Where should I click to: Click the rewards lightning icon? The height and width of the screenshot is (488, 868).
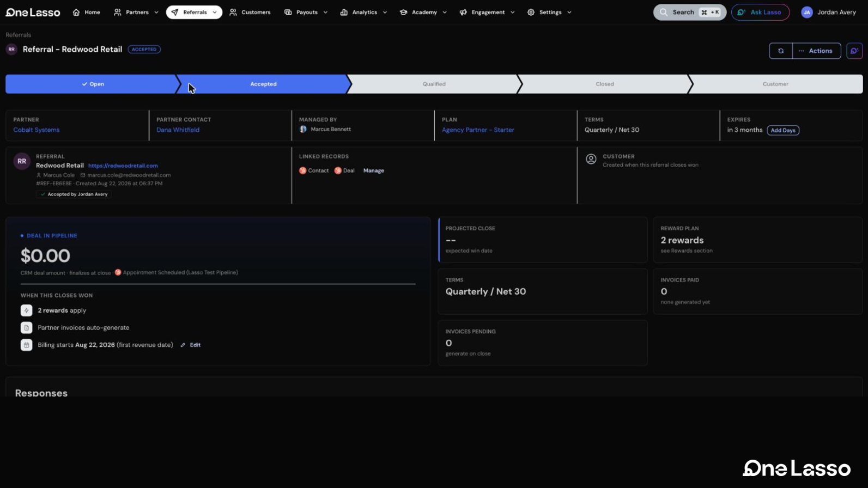click(x=26, y=310)
